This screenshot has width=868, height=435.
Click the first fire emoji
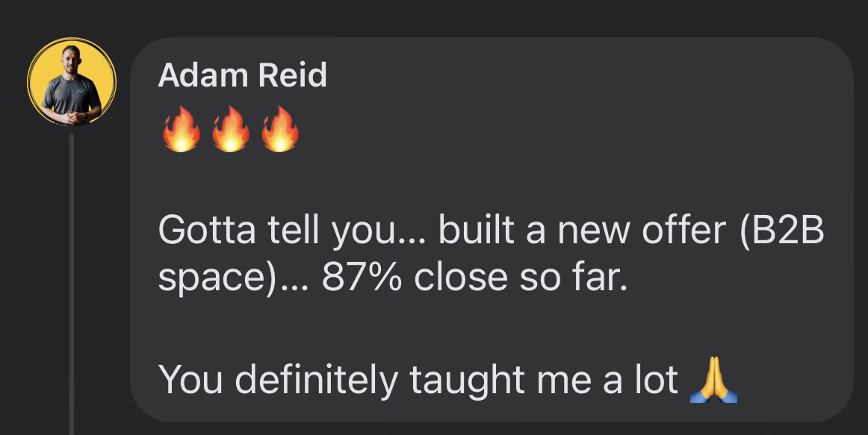click(181, 129)
